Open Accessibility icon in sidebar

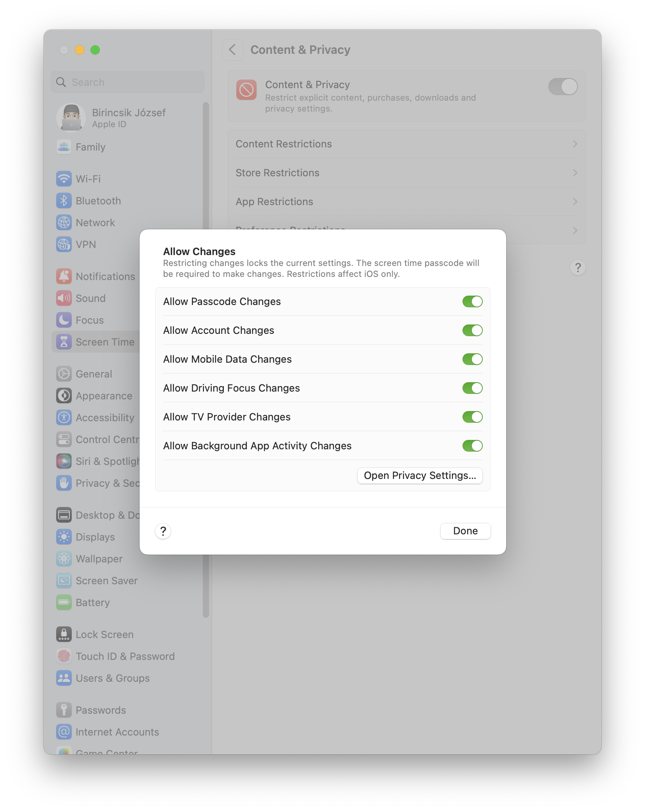point(64,418)
